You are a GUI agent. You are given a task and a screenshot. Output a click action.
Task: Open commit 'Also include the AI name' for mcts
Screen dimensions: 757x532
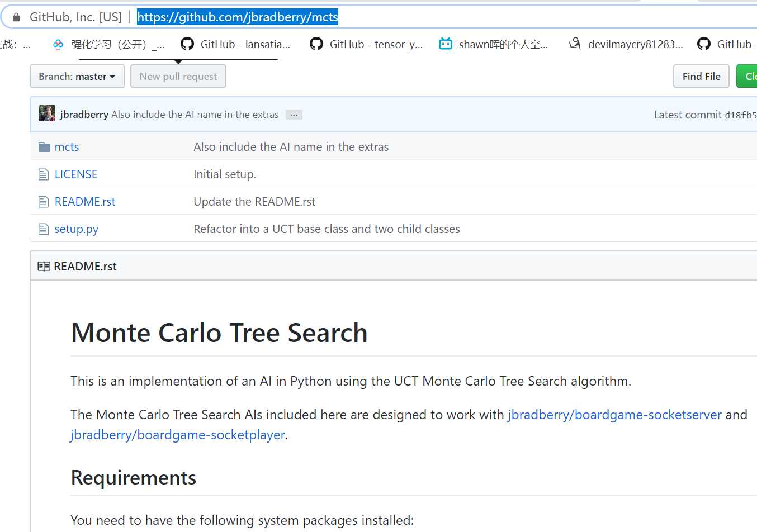[x=291, y=147]
